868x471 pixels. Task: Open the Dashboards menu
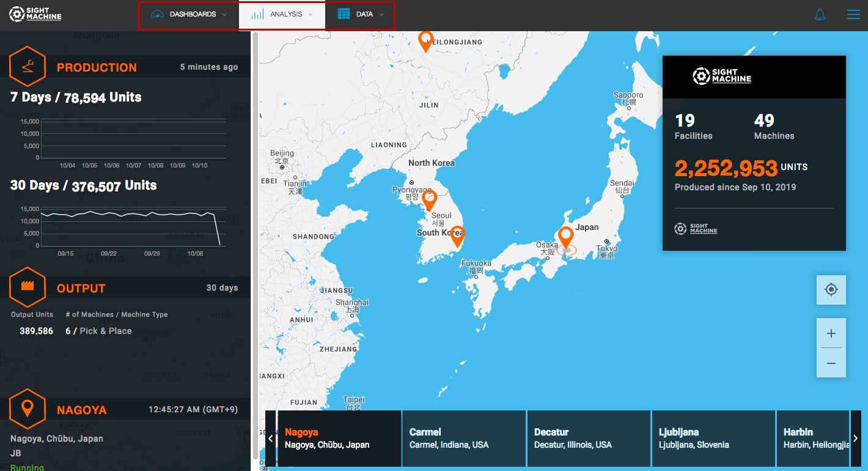pyautogui.click(x=189, y=15)
